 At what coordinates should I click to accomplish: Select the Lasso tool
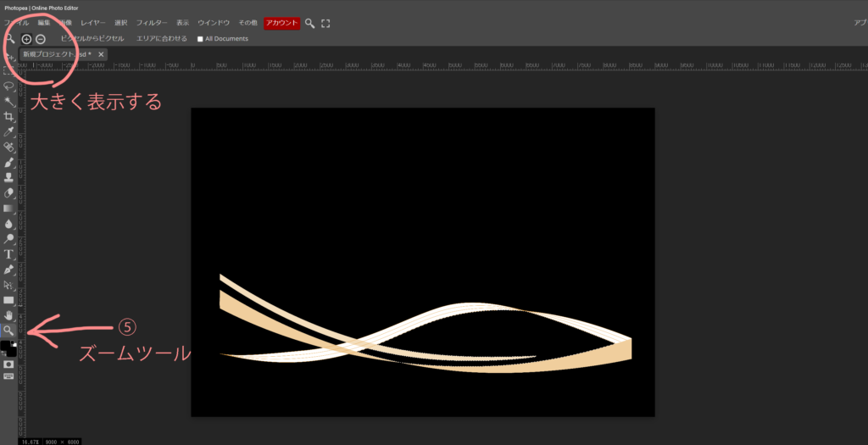point(9,86)
